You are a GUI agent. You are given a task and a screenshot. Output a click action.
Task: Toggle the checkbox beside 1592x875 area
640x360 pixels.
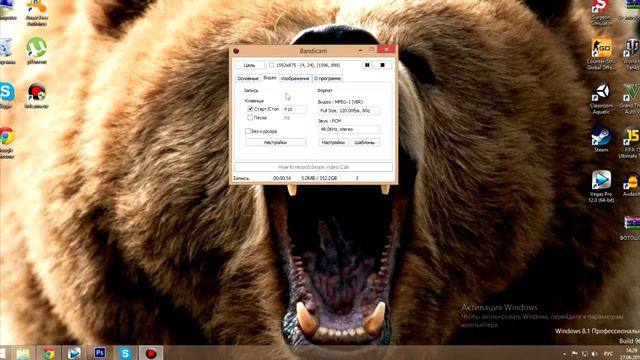271,65
